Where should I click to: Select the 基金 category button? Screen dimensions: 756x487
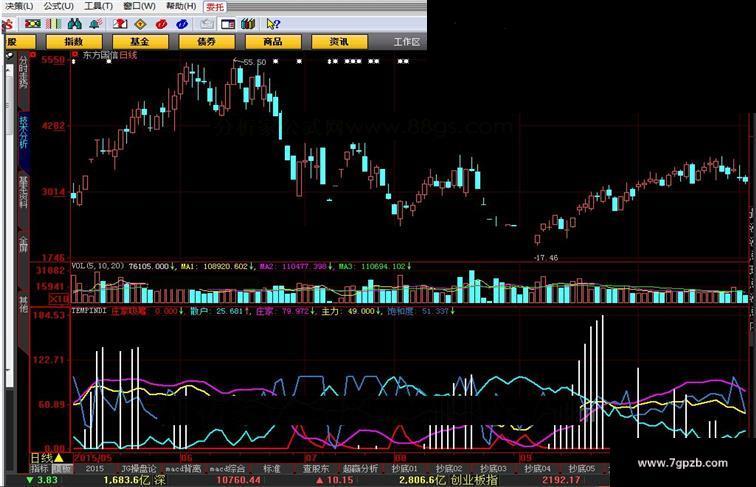click(140, 42)
